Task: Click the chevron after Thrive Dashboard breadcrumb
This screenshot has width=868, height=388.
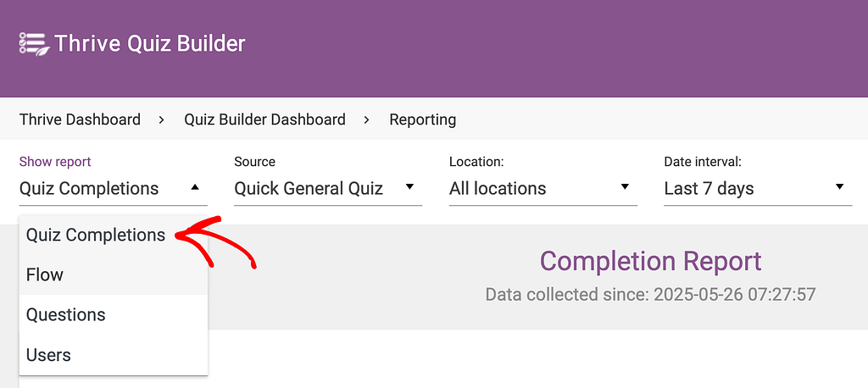Action: click(x=162, y=119)
